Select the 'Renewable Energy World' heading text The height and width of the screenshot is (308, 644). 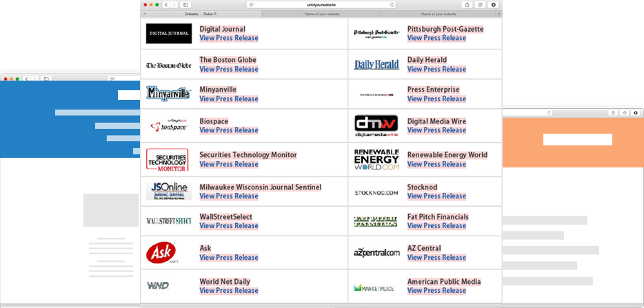tap(447, 155)
